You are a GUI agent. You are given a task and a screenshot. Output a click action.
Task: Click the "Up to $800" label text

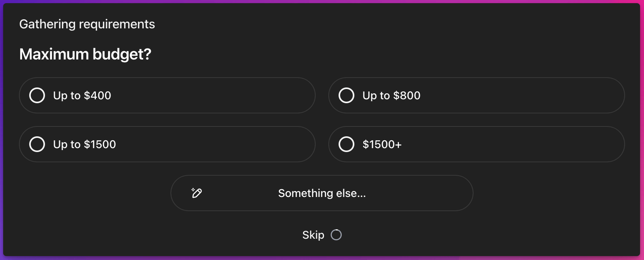(x=391, y=95)
